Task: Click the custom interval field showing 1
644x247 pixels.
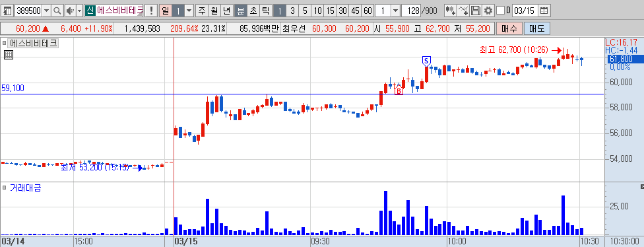Action: click(383, 11)
